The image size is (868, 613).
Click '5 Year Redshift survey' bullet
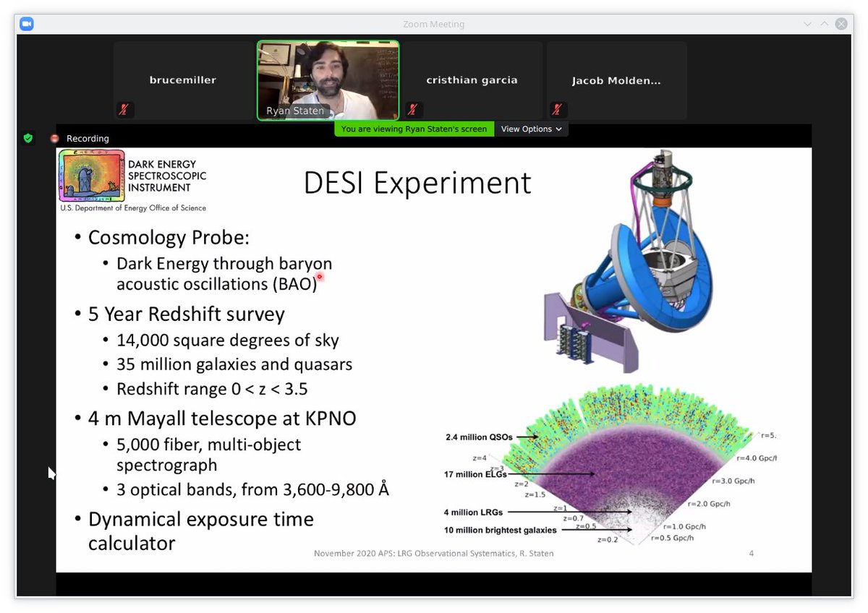(187, 314)
